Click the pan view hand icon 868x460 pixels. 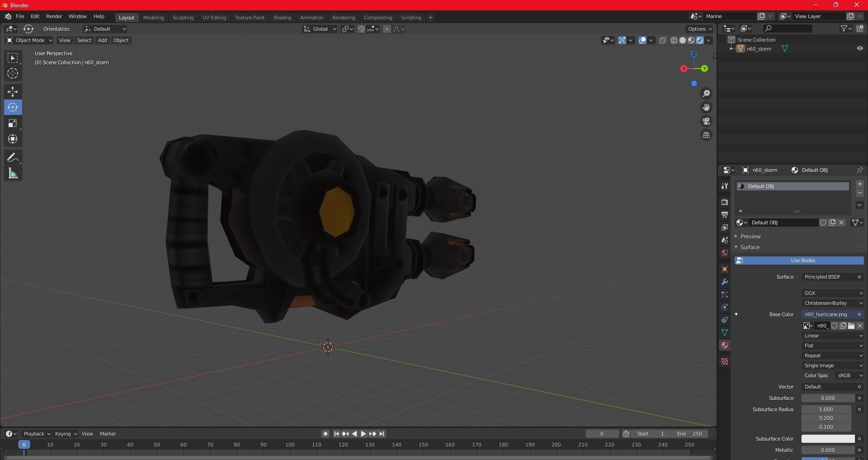[x=706, y=107]
